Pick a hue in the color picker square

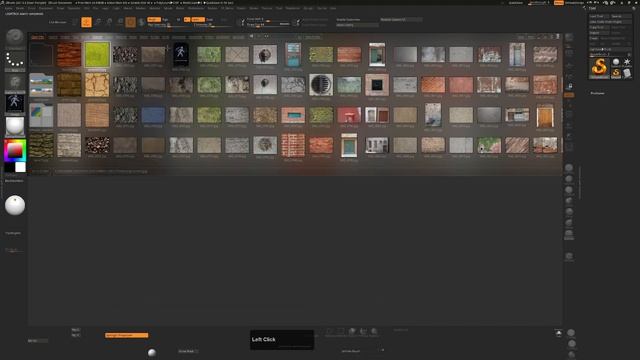(15, 151)
